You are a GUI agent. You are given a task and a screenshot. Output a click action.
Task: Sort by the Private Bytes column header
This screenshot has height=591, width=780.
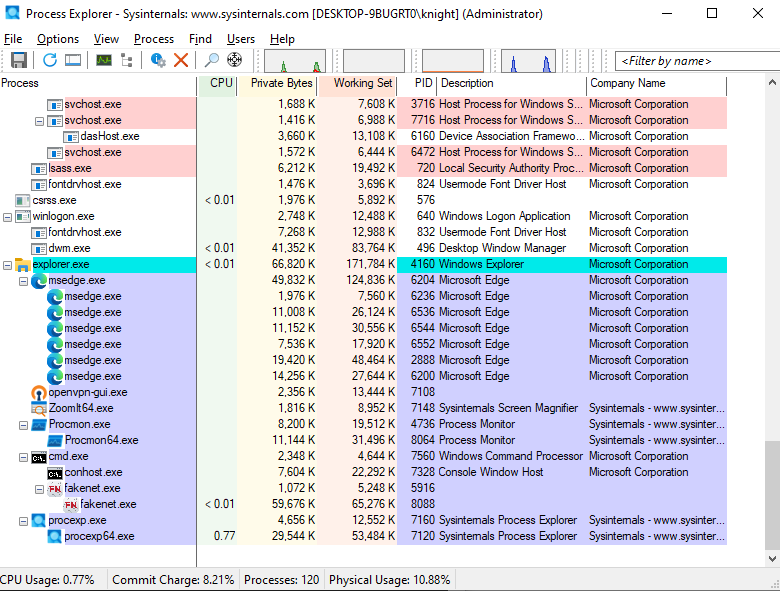point(277,84)
